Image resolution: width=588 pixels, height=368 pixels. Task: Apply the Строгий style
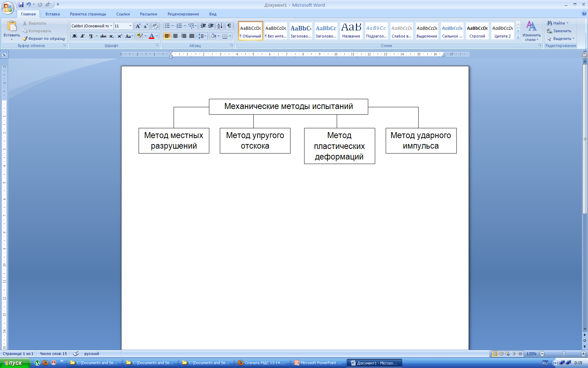pyautogui.click(x=477, y=31)
